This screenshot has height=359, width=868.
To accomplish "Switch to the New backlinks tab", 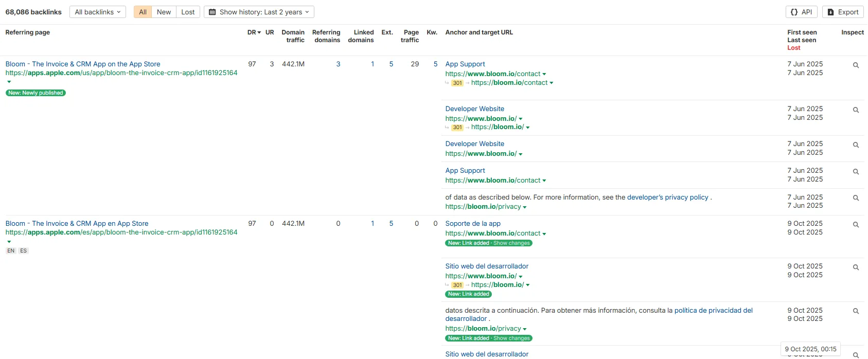I will tap(164, 12).
